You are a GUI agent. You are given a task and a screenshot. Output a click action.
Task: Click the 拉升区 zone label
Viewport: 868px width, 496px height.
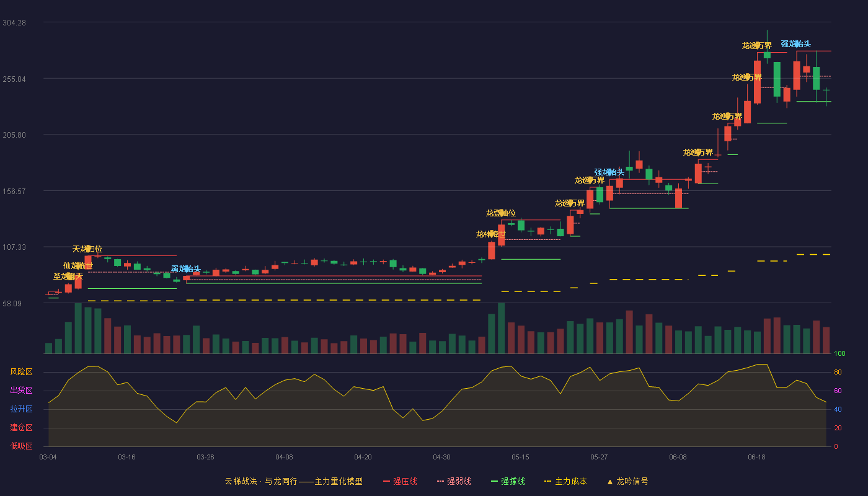tap(21, 409)
